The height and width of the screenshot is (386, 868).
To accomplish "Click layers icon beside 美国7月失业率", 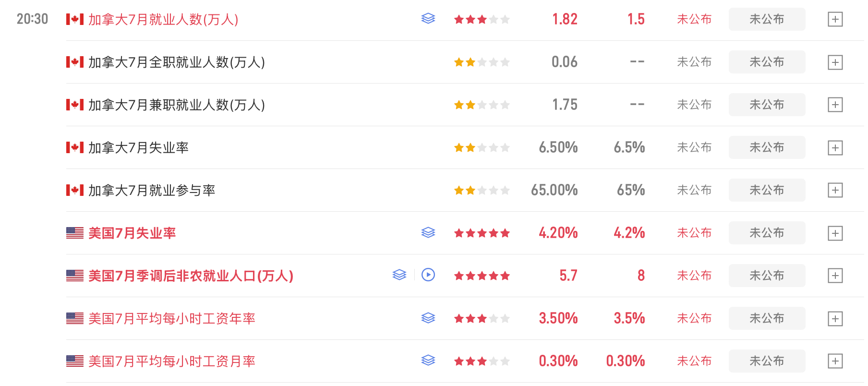I will [428, 232].
